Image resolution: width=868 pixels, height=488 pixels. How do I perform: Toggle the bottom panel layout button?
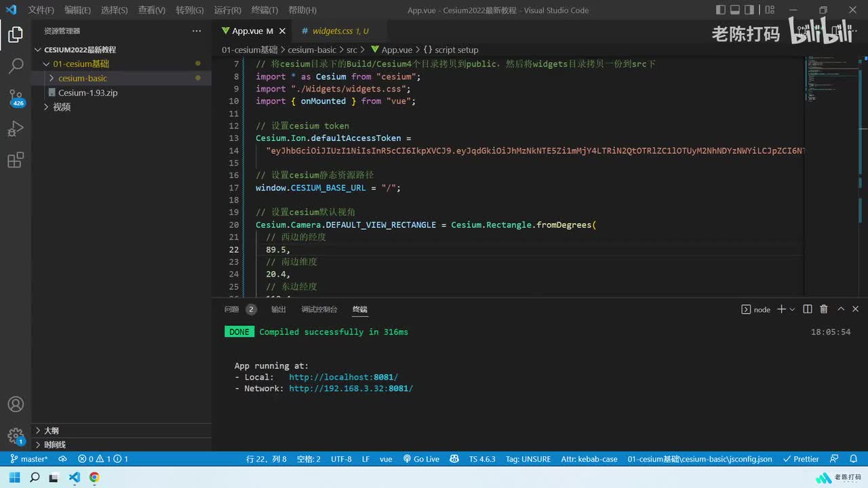[734, 10]
